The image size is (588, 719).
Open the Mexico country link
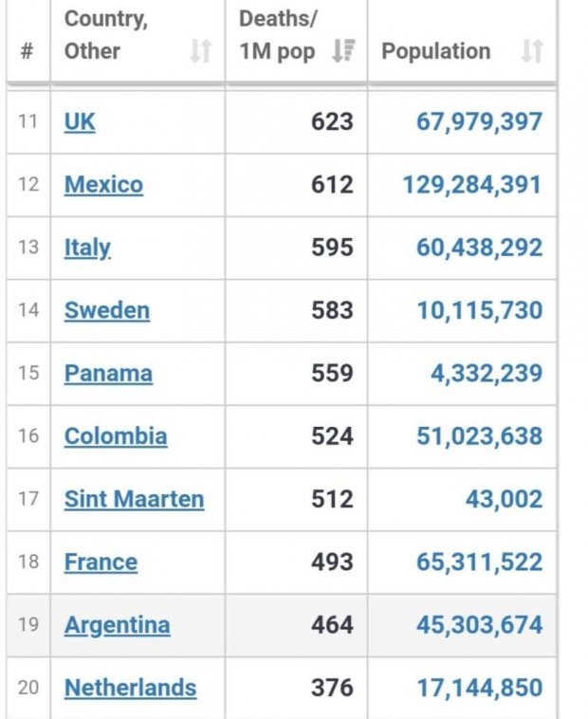[103, 185]
